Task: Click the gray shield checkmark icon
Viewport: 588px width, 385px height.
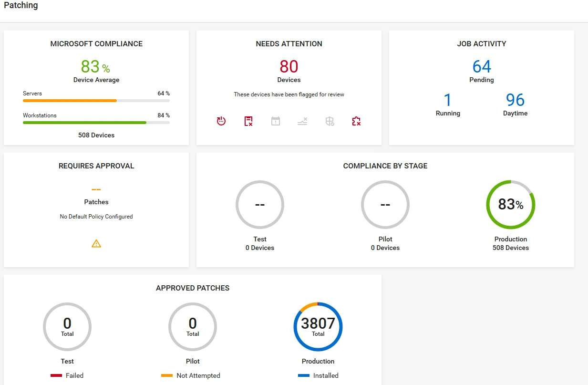Action: point(330,121)
